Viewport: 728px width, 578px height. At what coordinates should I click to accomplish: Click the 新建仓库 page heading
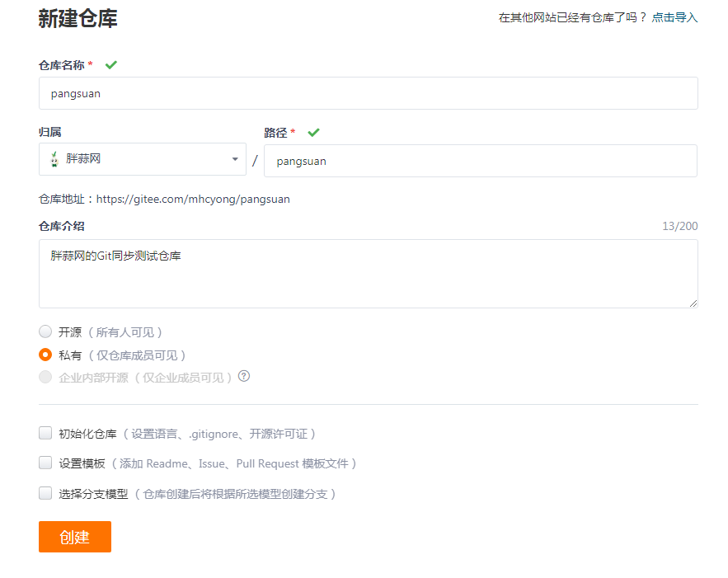(78, 19)
